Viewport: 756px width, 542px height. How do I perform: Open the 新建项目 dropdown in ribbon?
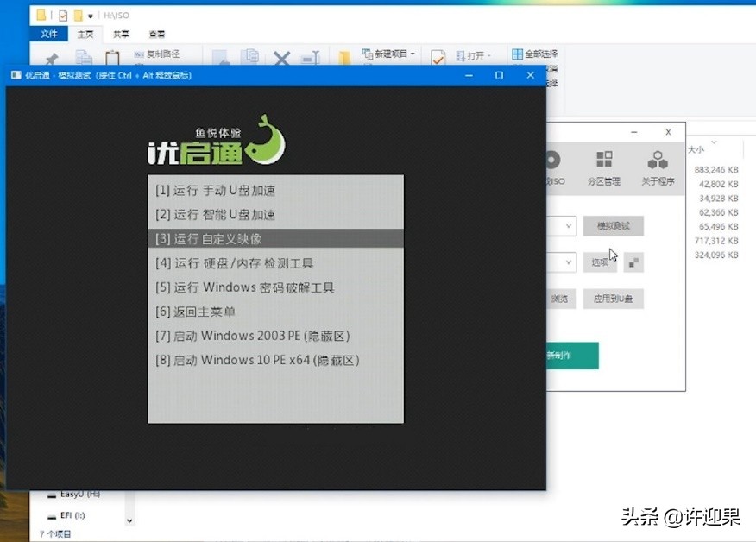coord(388,54)
